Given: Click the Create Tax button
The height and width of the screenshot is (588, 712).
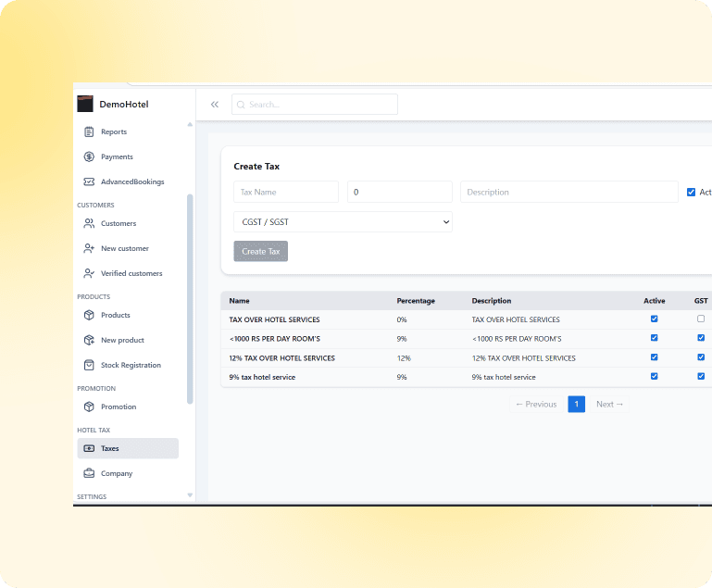Looking at the screenshot, I should tap(261, 252).
